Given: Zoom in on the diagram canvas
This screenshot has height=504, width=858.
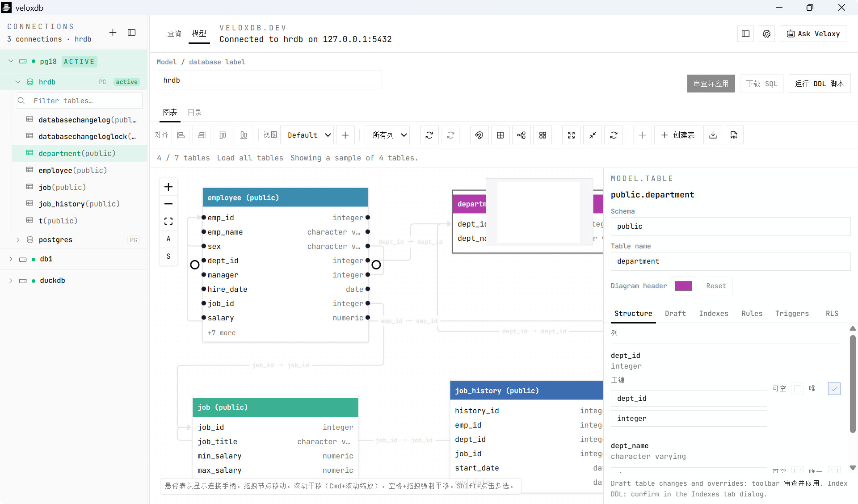Looking at the screenshot, I should 168,187.
